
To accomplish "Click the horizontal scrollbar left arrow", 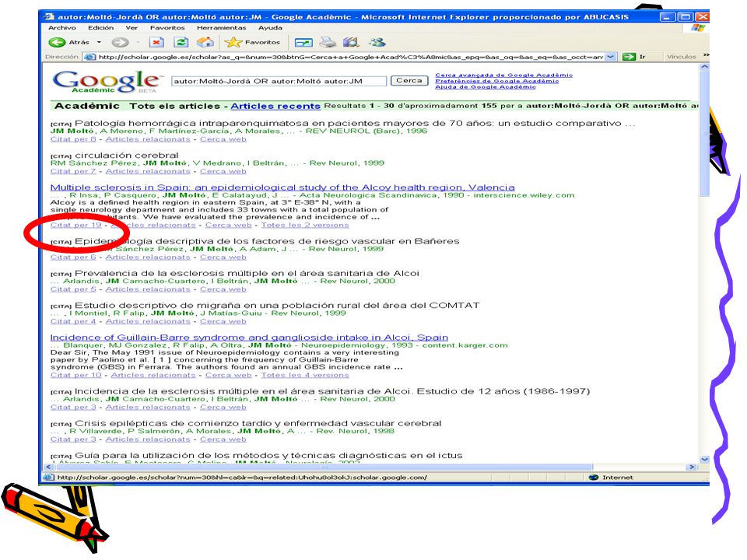I will (x=47, y=467).
